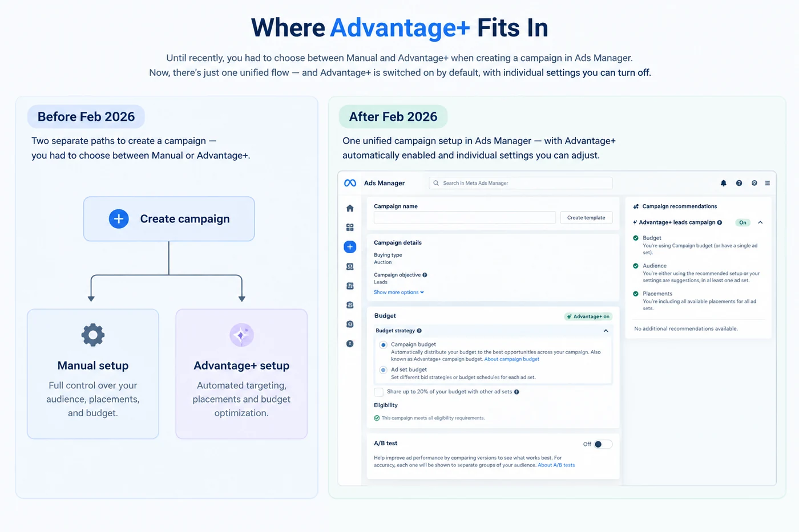This screenshot has height=532, width=799.
Task: Click the question mark help icon
Action: (739, 183)
